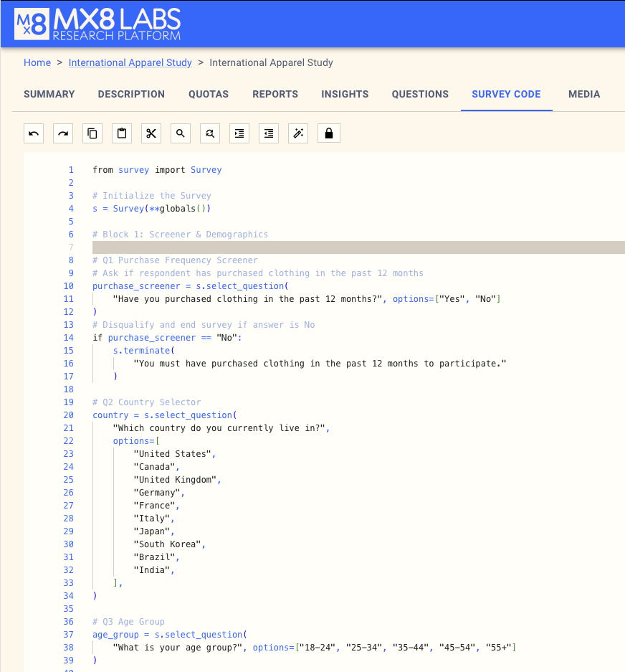Click the find and replace icon
The width and height of the screenshot is (625, 672).
tap(210, 133)
